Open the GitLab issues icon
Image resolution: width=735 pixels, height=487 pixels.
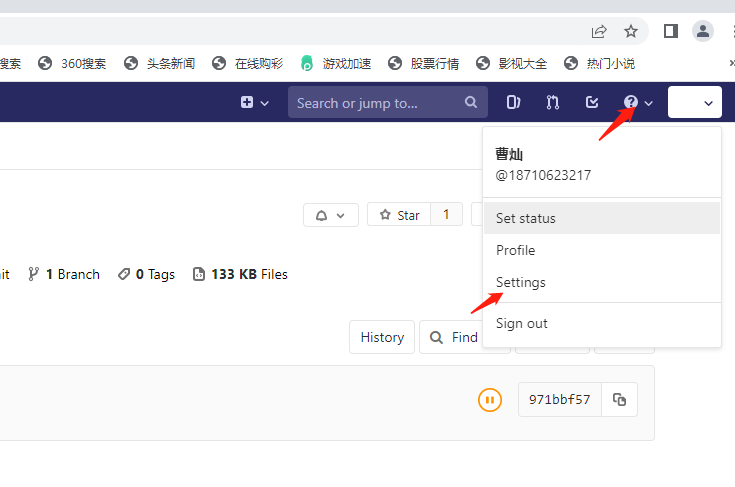(513, 102)
